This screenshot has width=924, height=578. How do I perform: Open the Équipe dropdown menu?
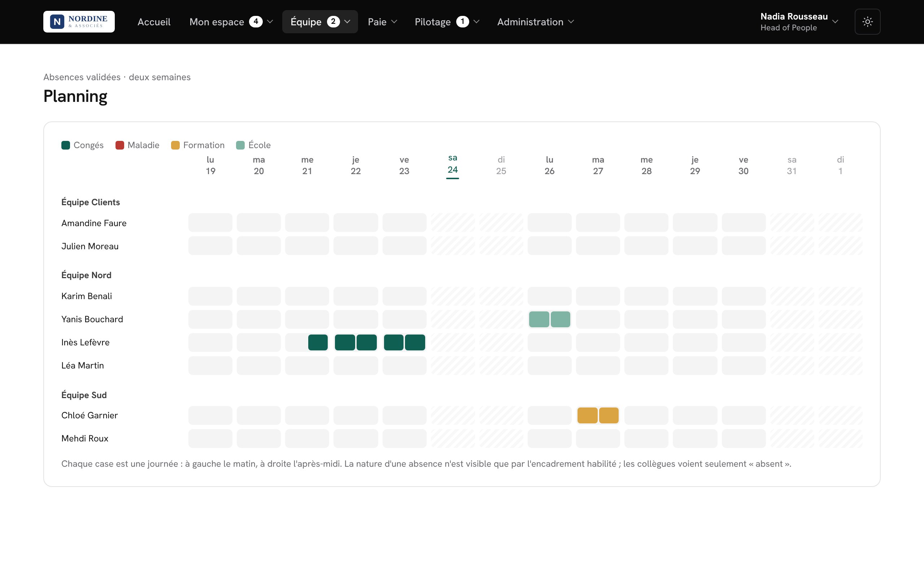point(320,22)
